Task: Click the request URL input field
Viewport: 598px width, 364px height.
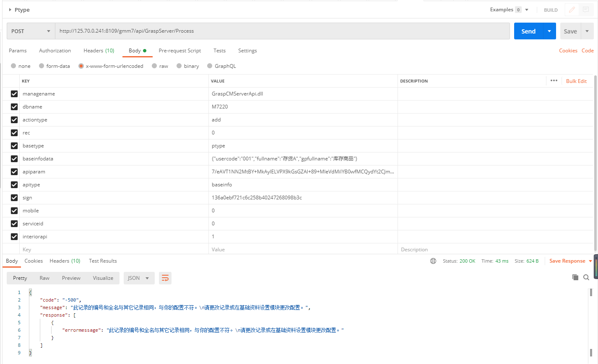Action: click(282, 31)
